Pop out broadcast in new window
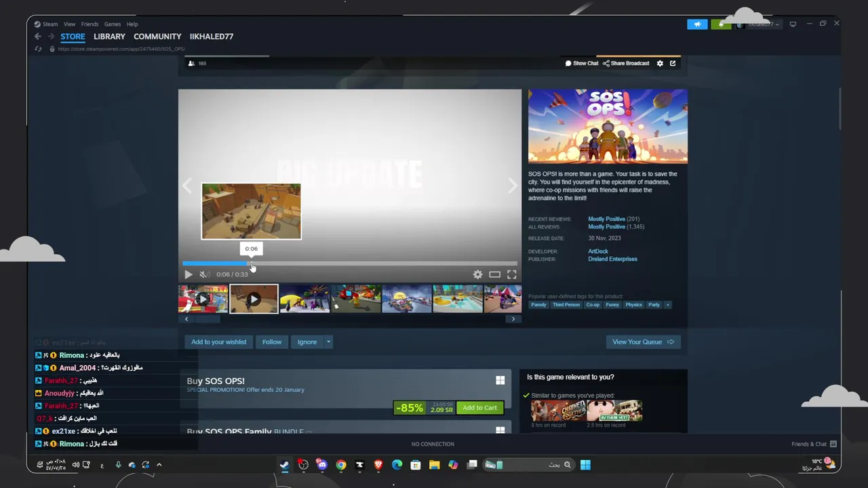Viewport: 868px width, 488px height. pos(673,63)
